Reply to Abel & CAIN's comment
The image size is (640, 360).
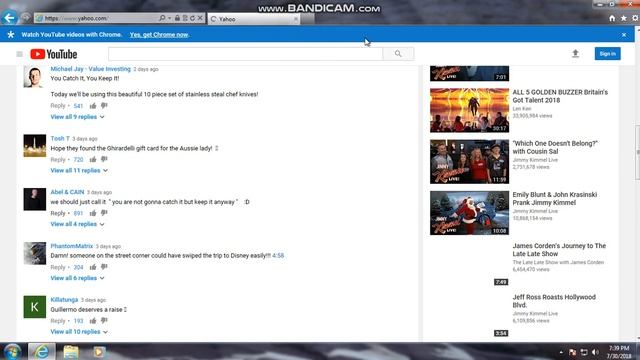pos(58,213)
